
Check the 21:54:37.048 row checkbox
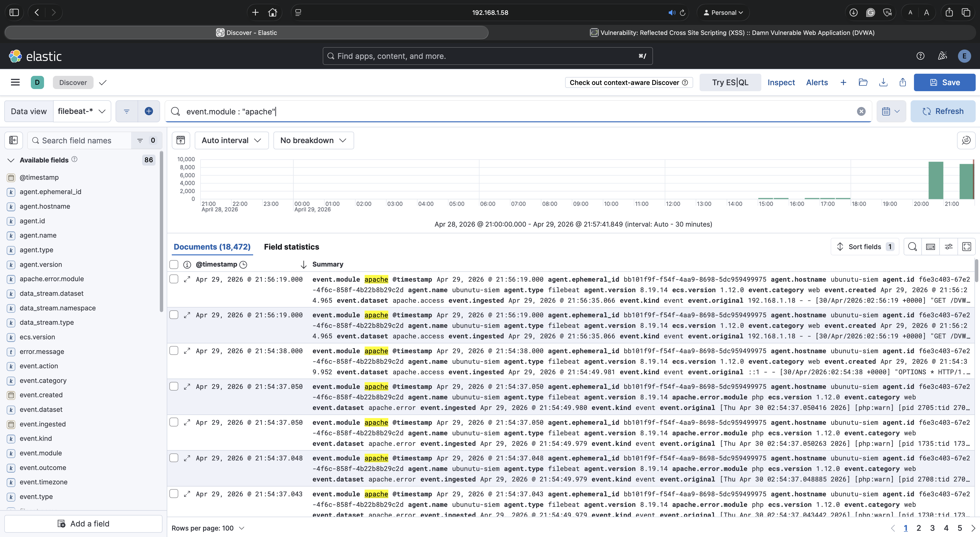pyautogui.click(x=174, y=458)
